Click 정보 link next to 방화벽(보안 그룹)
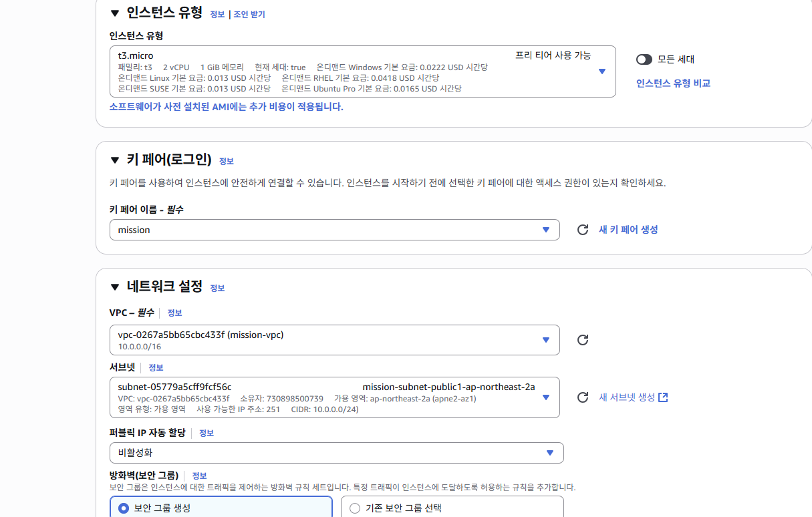This screenshot has width=812, height=517. point(199,476)
